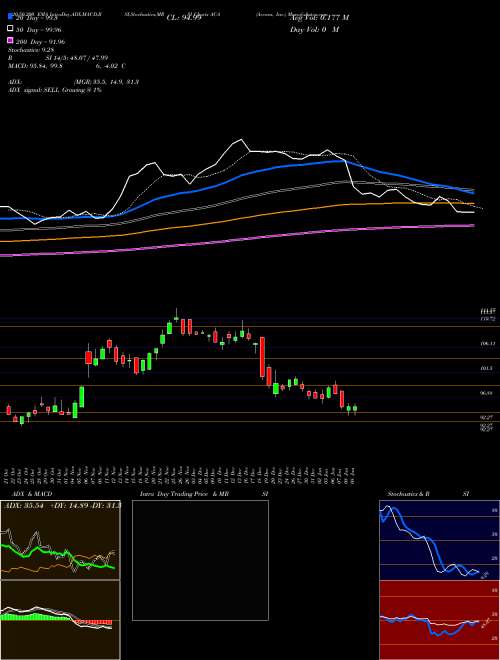Click the ADX chart with the green line

tap(60, 540)
